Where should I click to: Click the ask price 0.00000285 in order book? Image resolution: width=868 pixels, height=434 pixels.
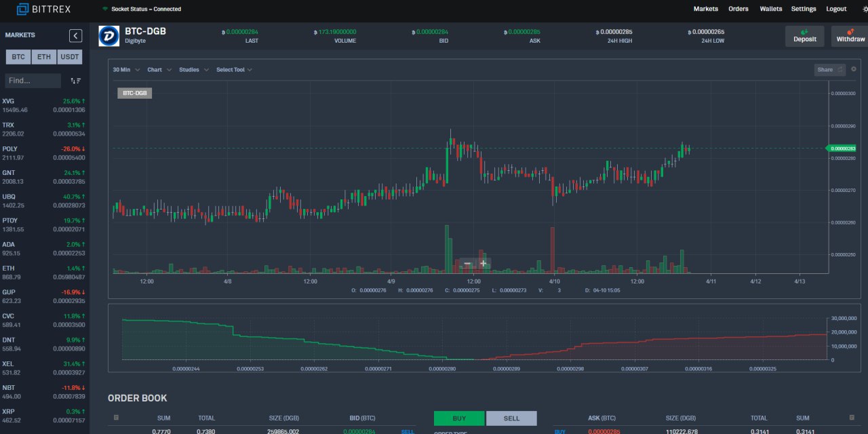(604, 431)
